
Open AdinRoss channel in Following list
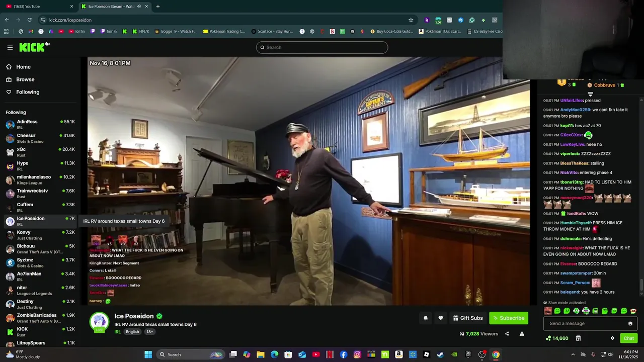click(40, 124)
